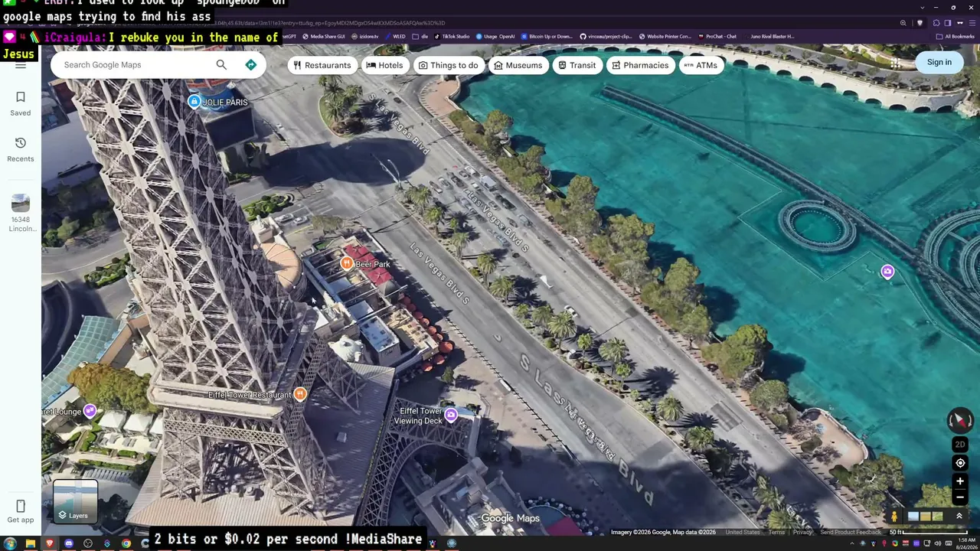The image size is (980, 551).
Task: Open the All Bookmarks folder
Action: click(955, 36)
